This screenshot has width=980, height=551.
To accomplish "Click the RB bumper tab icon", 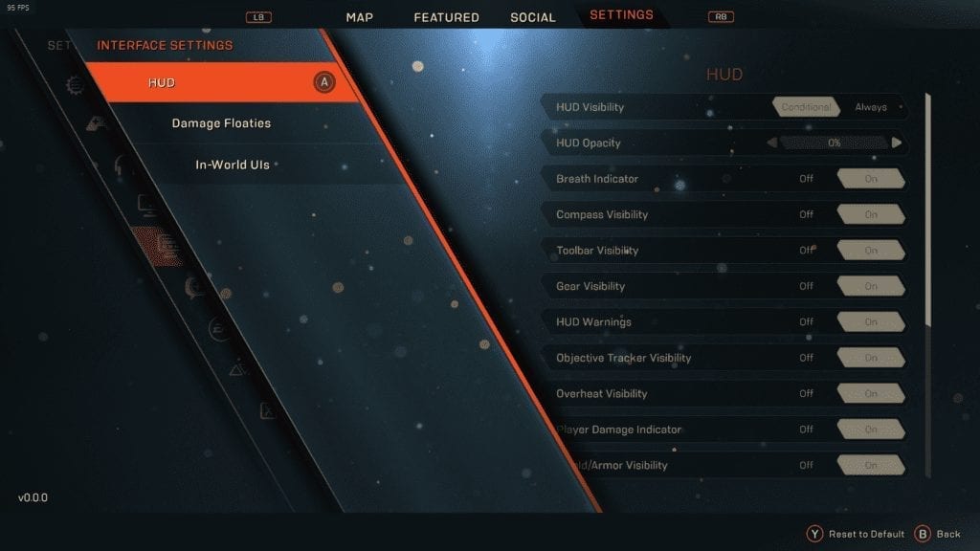I will point(721,17).
